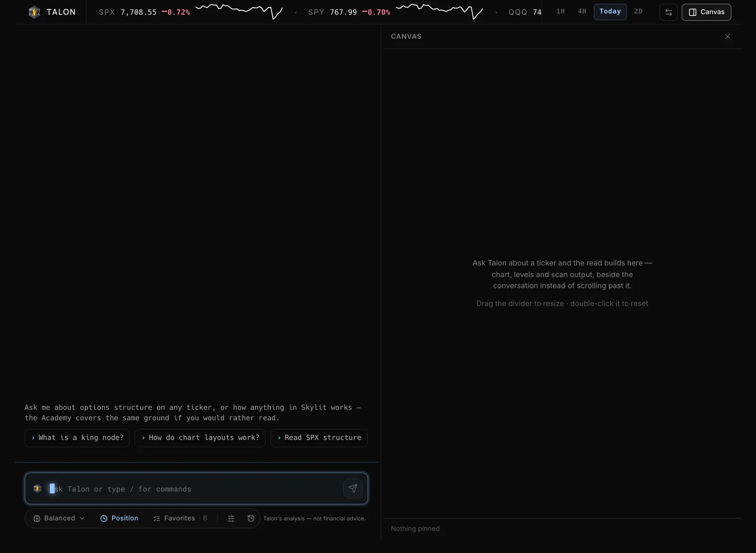The height and width of the screenshot is (553, 756).
Task: Click the send paper-plane icon
Action: pos(353,488)
